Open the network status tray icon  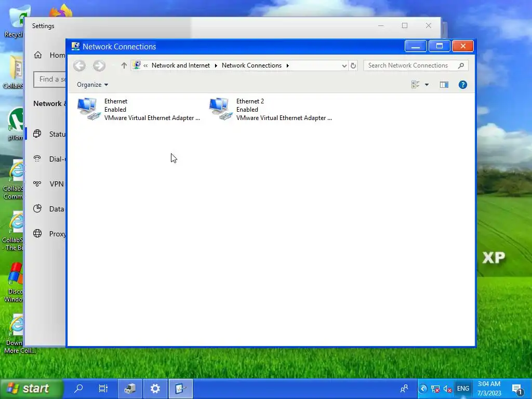[x=435, y=389]
